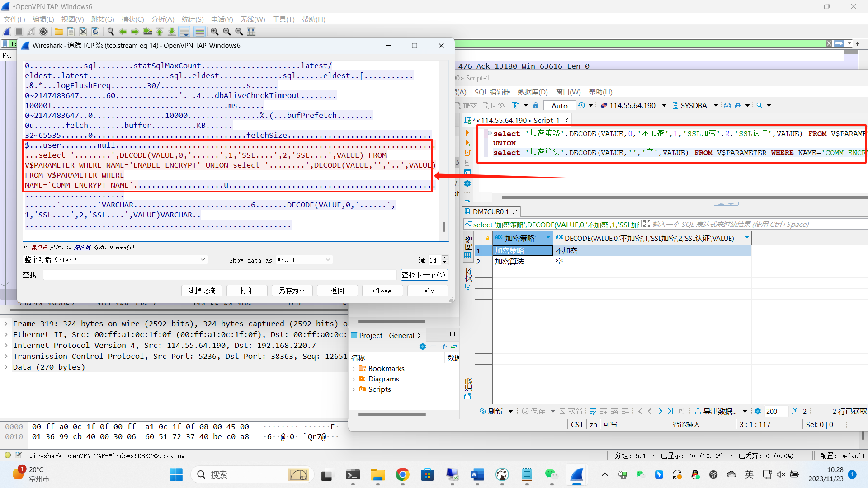Click the filter-panel expand icon
Viewport: 868px width, 488px height.
point(646,224)
